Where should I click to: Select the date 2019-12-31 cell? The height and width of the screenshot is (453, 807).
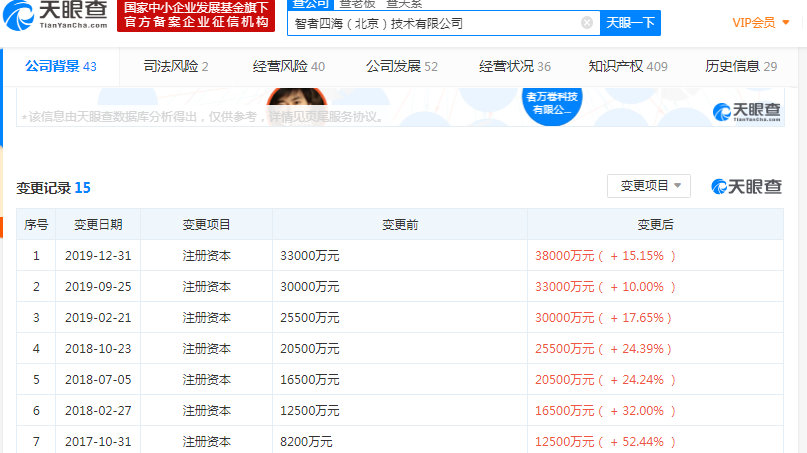pos(98,256)
